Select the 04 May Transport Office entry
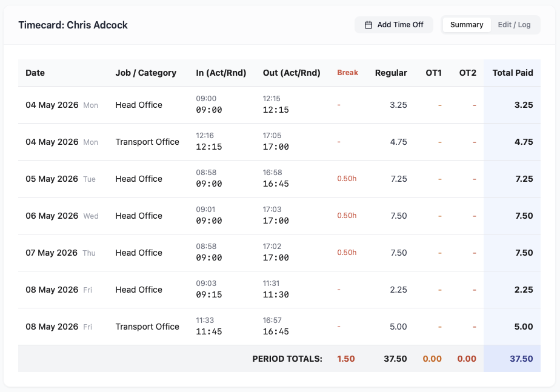 pos(279,142)
